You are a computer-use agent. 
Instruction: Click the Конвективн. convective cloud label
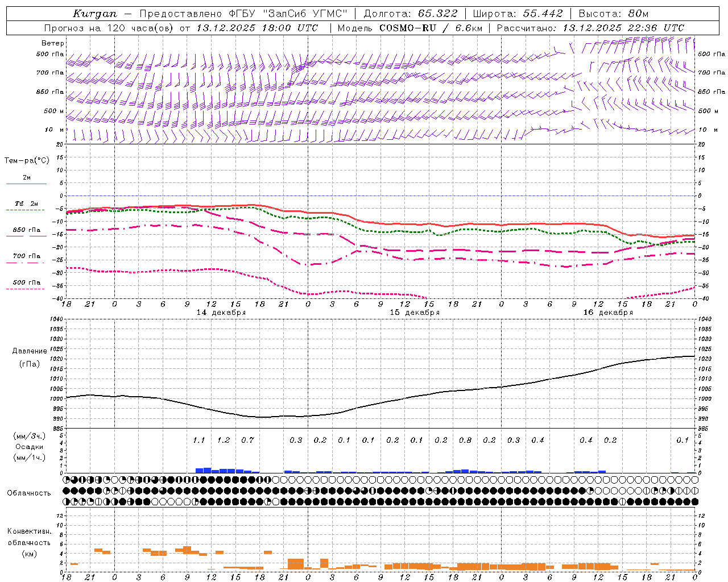point(30,531)
